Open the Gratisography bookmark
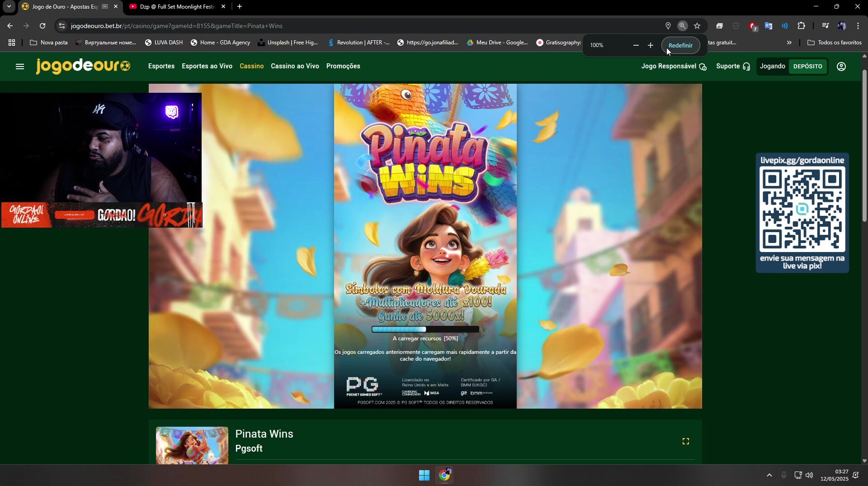 pos(559,43)
